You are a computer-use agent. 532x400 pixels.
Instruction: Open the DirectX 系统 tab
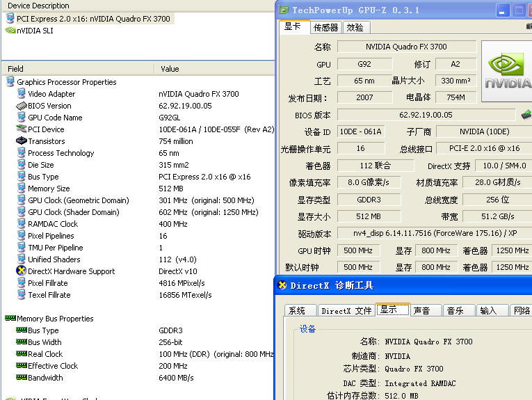click(x=299, y=310)
